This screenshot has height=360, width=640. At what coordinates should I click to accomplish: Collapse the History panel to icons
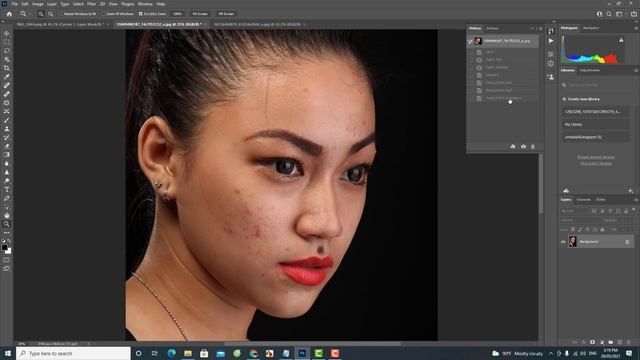(x=532, y=29)
